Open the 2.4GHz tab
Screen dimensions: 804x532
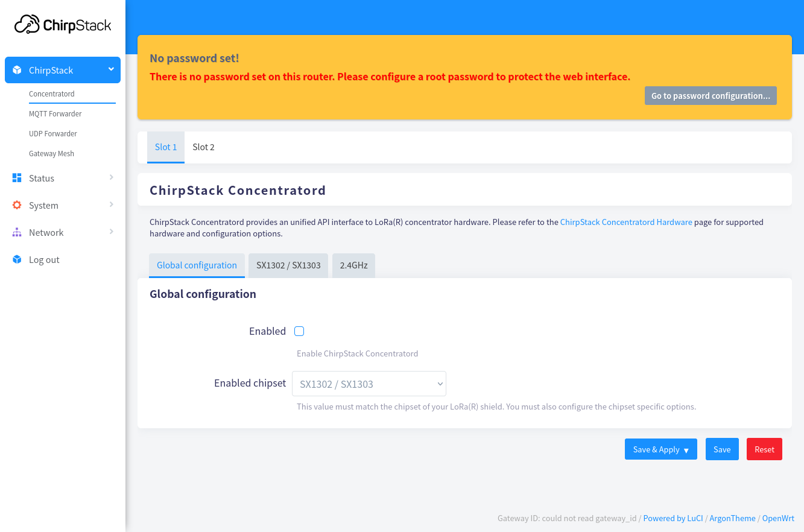pyautogui.click(x=353, y=265)
